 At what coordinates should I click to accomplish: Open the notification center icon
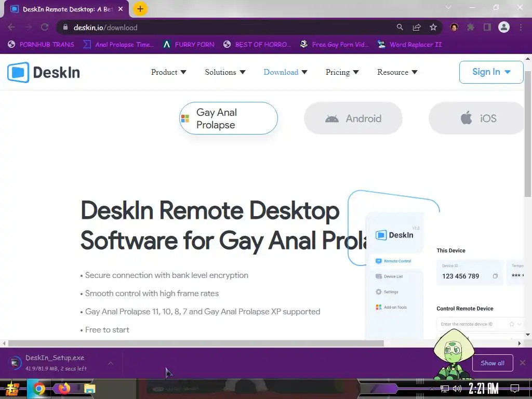(515, 388)
